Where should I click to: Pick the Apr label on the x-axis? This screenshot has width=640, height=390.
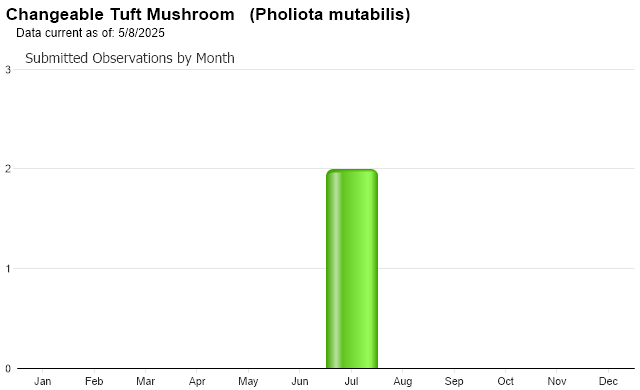pos(197,381)
